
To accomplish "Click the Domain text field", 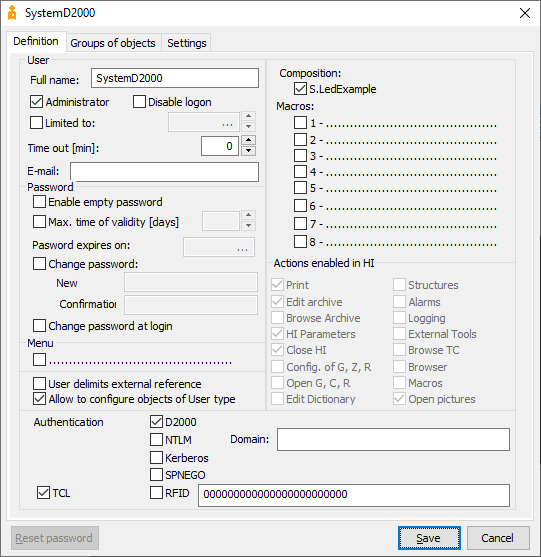I will point(393,439).
